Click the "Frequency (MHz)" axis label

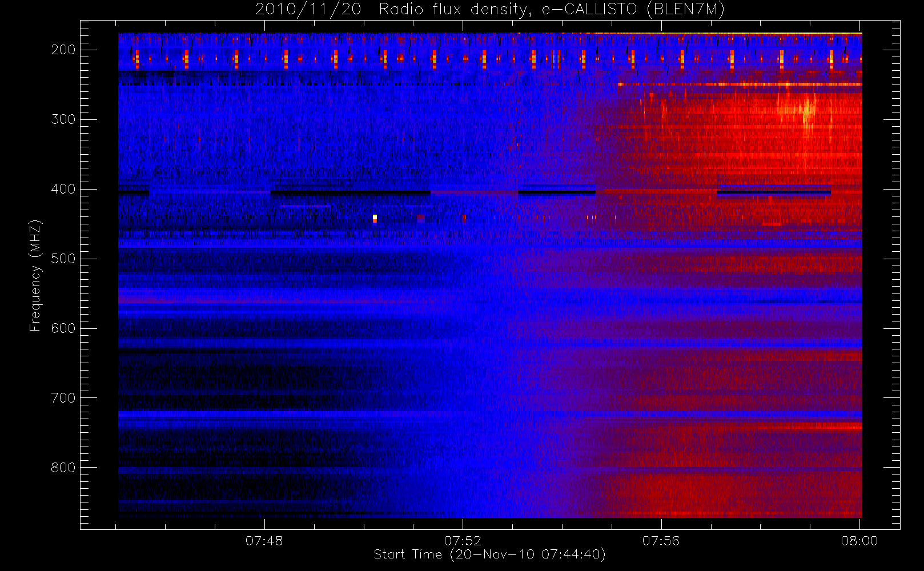coord(35,275)
